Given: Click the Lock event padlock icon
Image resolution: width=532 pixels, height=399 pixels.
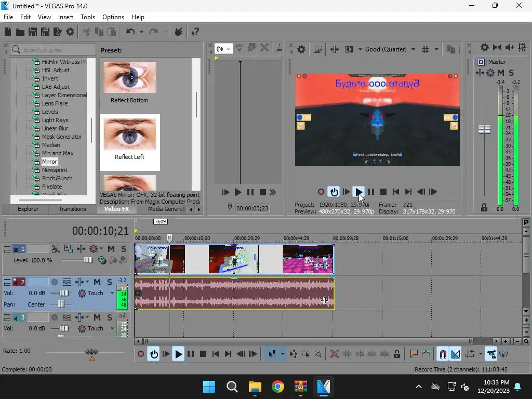Looking at the screenshot, I should pyautogui.click(x=396, y=354).
